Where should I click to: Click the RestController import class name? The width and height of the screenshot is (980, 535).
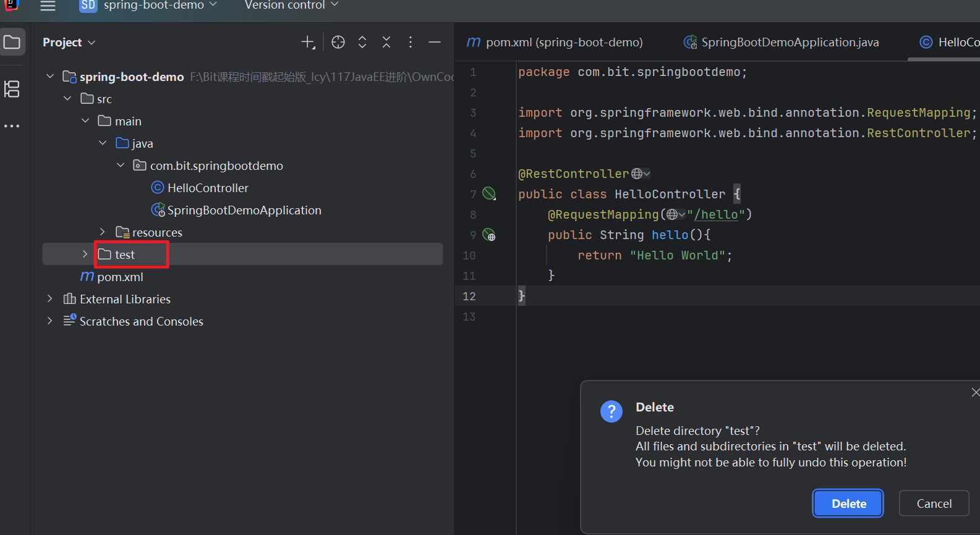tap(918, 133)
